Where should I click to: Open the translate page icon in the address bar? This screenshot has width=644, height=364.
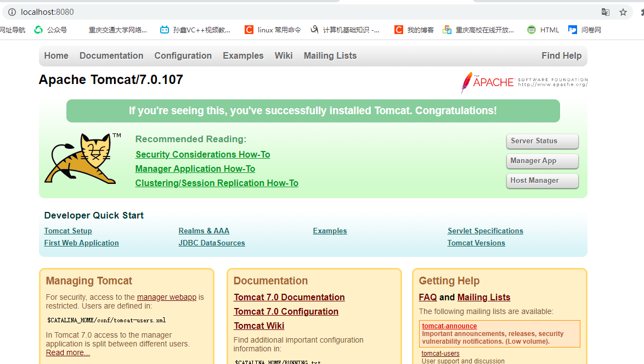606,12
